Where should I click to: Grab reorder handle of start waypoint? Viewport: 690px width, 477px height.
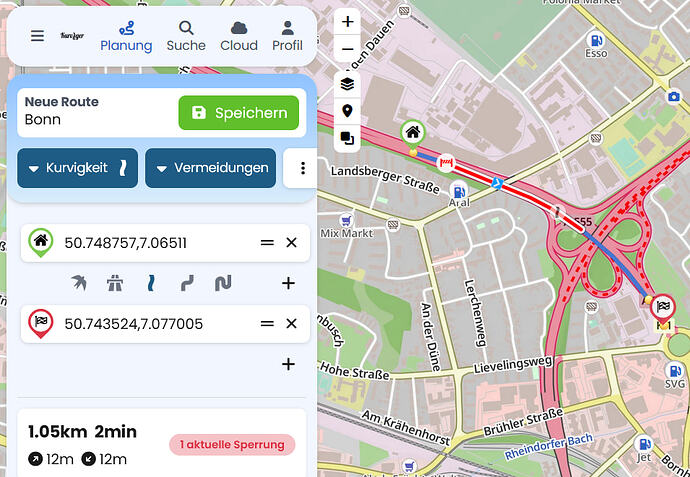(x=267, y=242)
